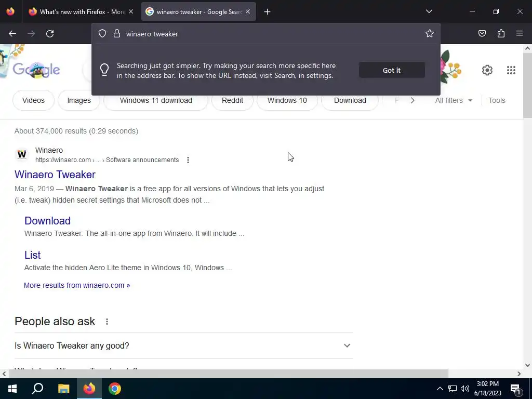Open the Firefox application menu
Image resolution: width=532 pixels, height=399 pixels.
pyautogui.click(x=520, y=33)
